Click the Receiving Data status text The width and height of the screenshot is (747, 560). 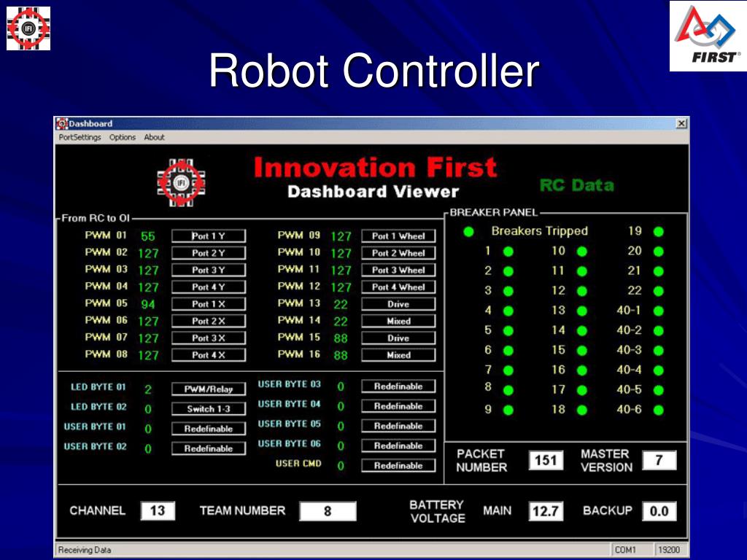85,550
